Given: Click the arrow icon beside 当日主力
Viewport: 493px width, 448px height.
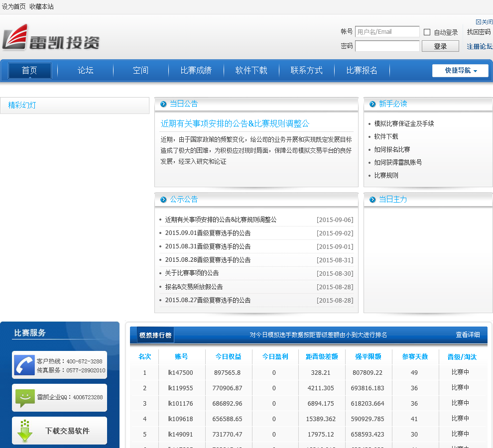Looking at the screenshot, I should [x=372, y=200].
